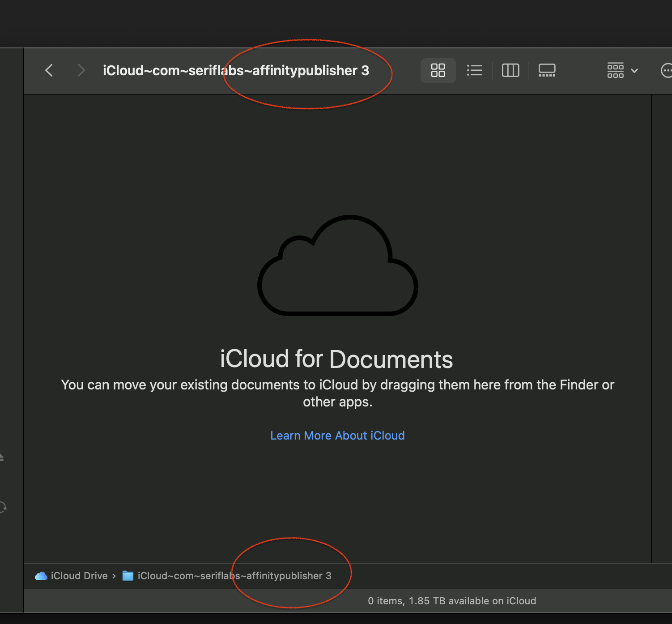Switch to gallery view
This screenshot has width=672, height=624.
point(547,70)
